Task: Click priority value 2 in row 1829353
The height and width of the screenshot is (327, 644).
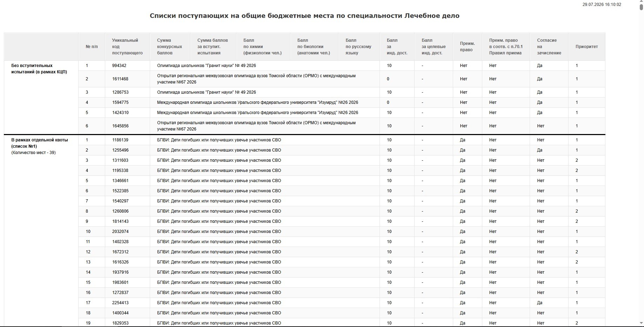Action: (x=577, y=323)
